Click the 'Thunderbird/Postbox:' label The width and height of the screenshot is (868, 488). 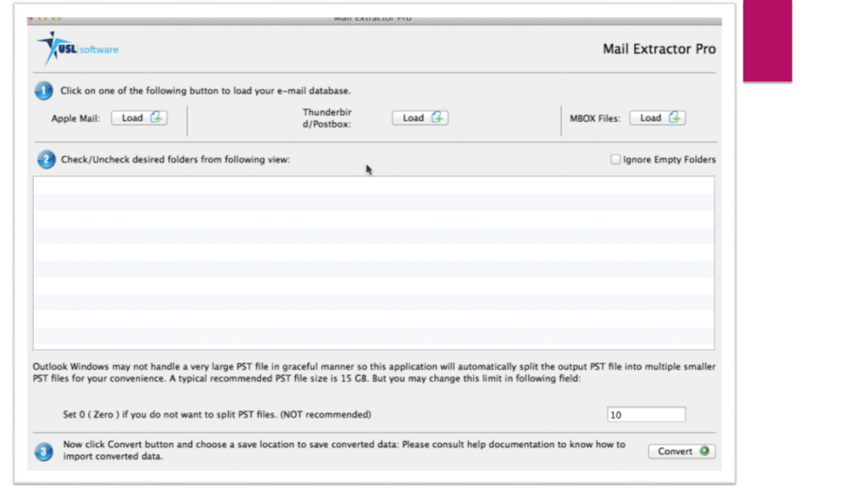[x=327, y=118]
